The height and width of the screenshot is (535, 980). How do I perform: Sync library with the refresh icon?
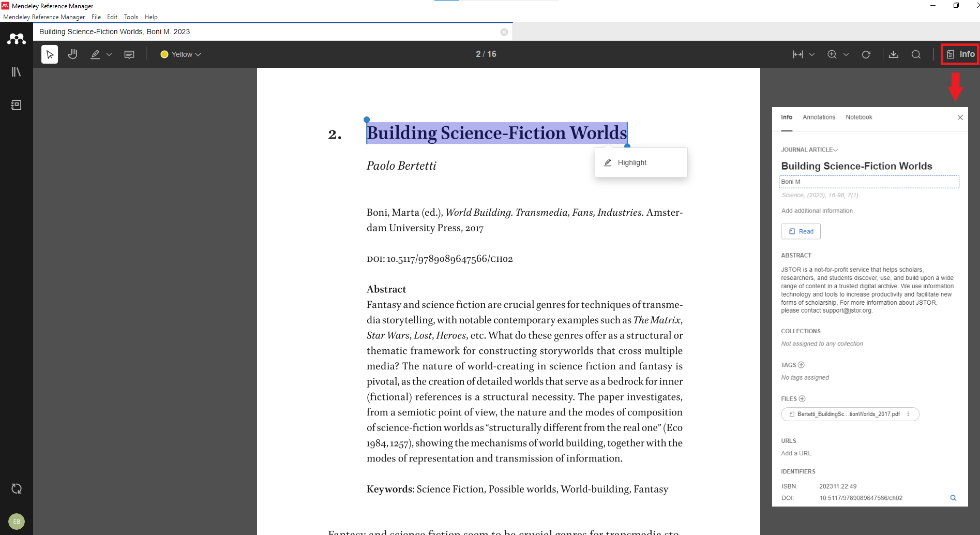pos(17,488)
